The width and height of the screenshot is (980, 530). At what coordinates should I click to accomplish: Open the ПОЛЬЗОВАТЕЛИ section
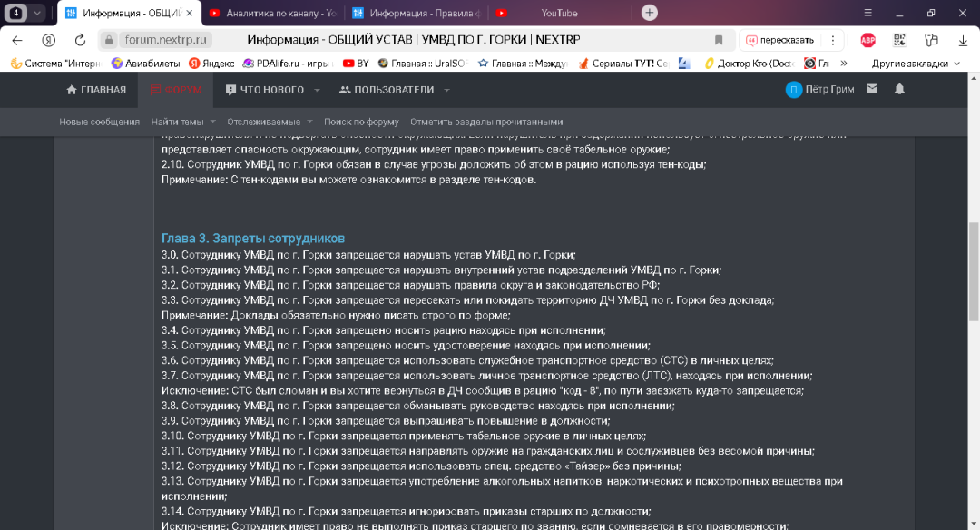click(x=387, y=89)
